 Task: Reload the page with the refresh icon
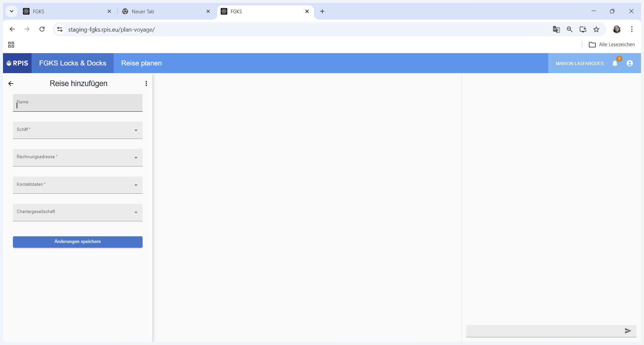point(42,29)
